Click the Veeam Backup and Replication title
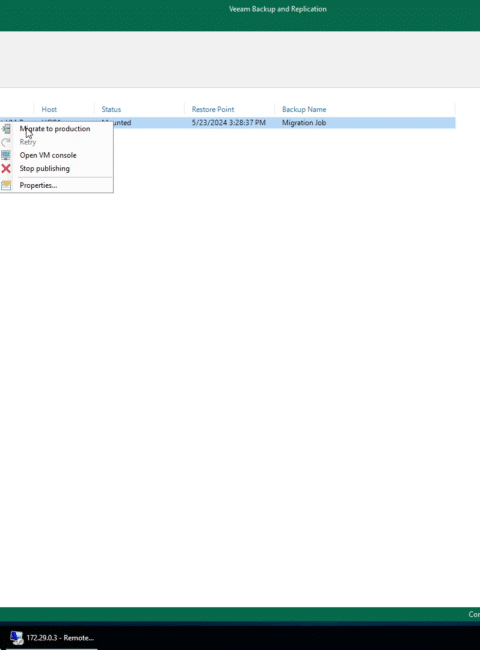Screen dimensions: 480x650 278,9
